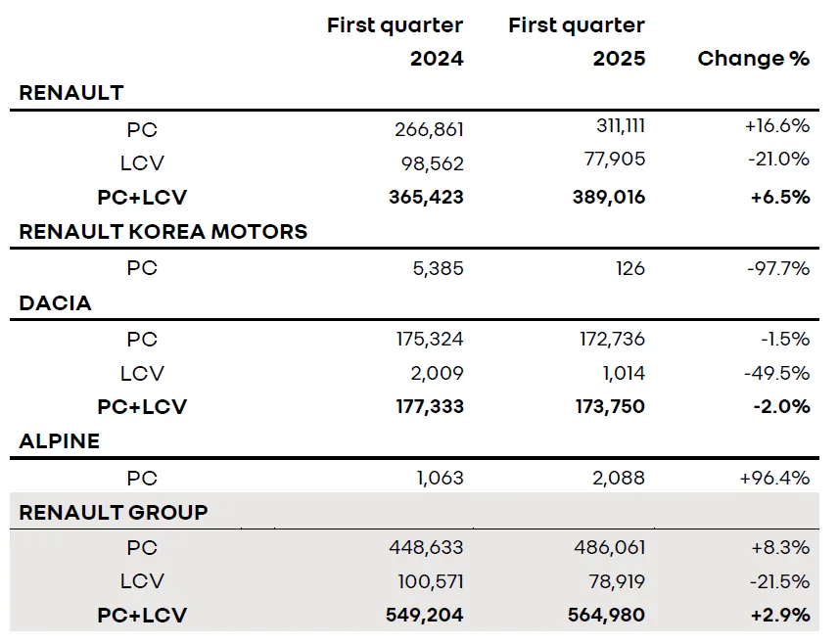Select Dacia PC+LCV change -2.0%

click(x=782, y=406)
